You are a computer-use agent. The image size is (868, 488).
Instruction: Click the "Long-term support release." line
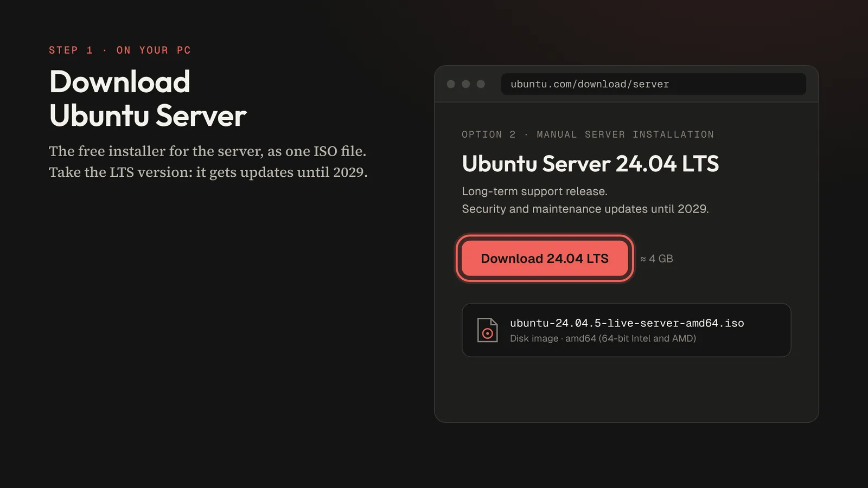534,191
